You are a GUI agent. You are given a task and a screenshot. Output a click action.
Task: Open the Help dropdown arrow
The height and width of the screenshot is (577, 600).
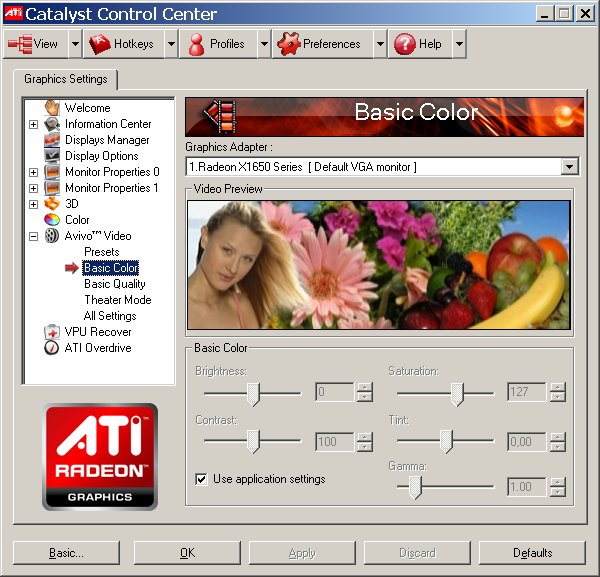(459, 44)
